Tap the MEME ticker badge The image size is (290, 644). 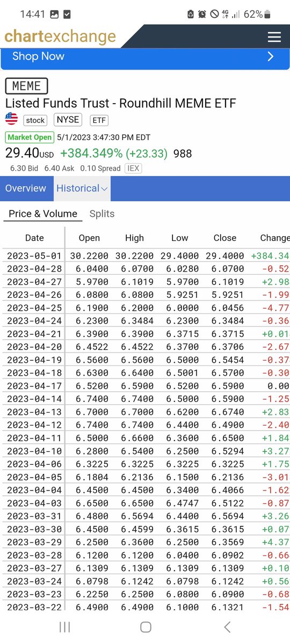26,86
